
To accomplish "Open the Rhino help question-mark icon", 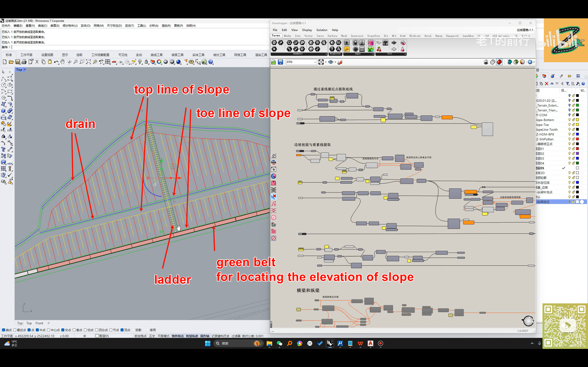I will [x=211, y=62].
